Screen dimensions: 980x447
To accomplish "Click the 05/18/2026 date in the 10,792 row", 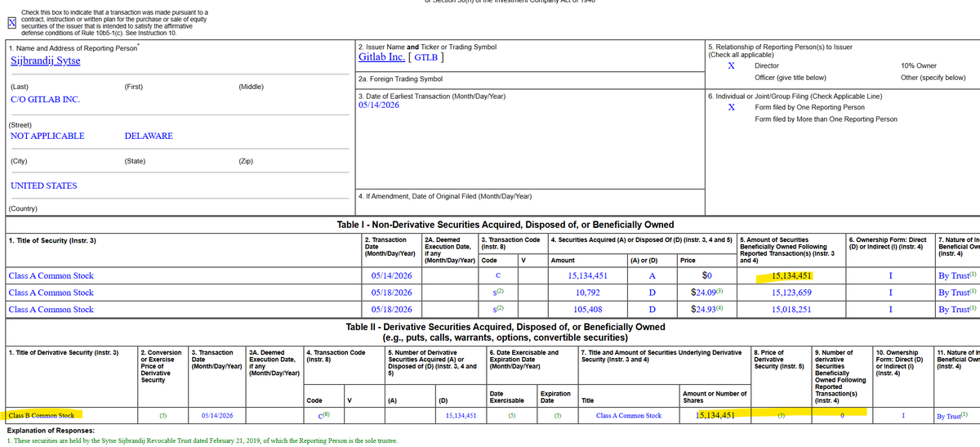I will pos(391,293).
